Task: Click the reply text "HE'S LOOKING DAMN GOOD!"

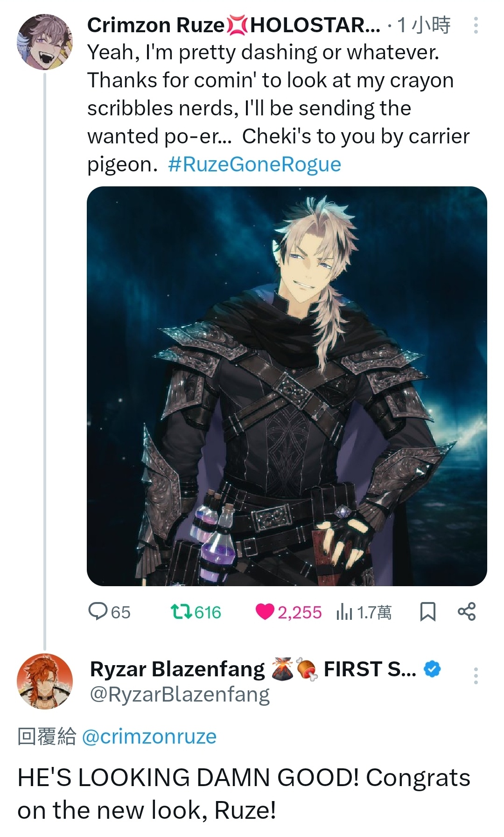Action: 189,778
